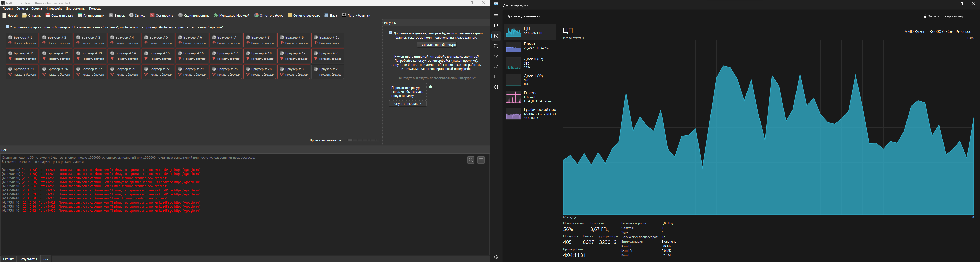This screenshot has height=262, width=980.
Task: Open the Task Manager users page
Action: click(496, 67)
